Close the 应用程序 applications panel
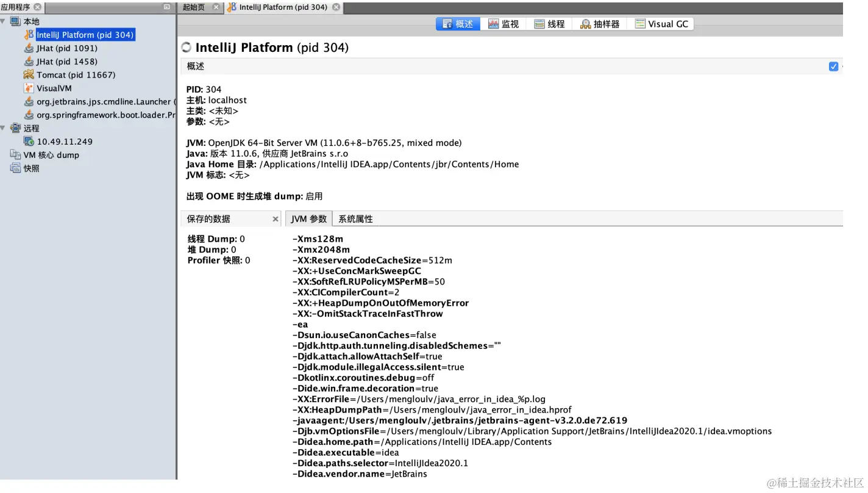Image resolution: width=868 pixels, height=493 pixels. coord(38,7)
